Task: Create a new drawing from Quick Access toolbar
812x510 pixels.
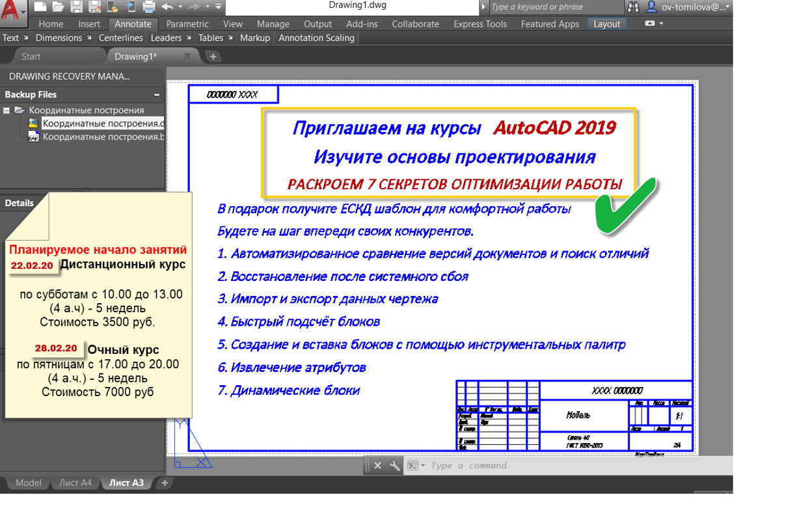Action: (40, 7)
